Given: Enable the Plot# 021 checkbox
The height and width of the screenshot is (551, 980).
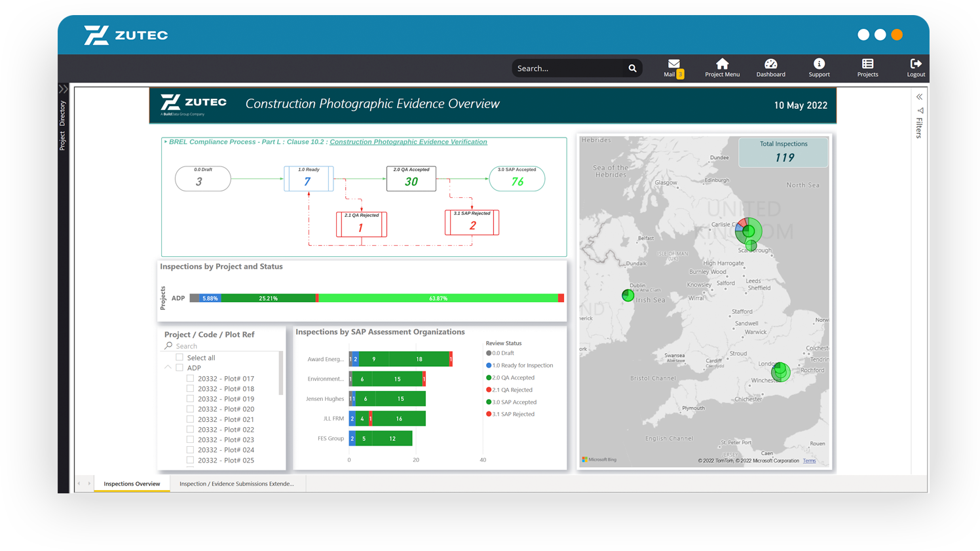Looking at the screenshot, I should click(x=190, y=419).
